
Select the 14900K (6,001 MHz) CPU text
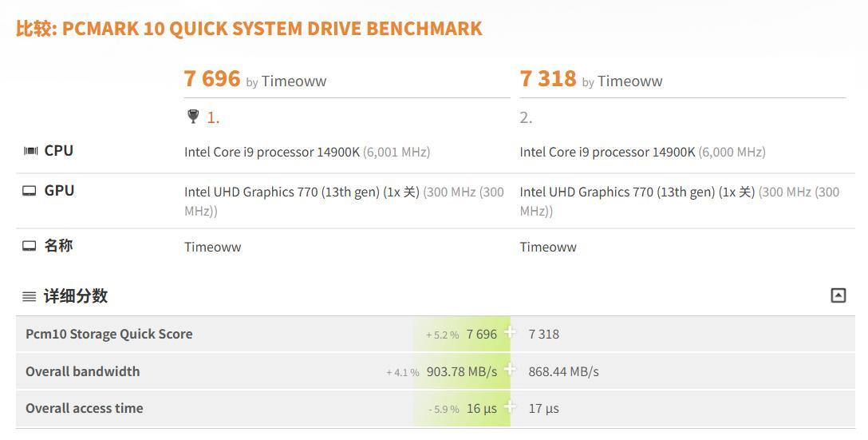(x=307, y=153)
